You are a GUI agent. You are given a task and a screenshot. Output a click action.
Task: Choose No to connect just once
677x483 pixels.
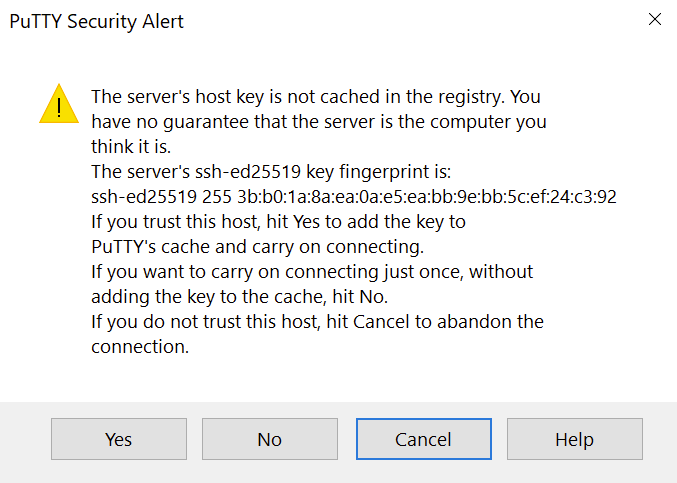(x=270, y=439)
